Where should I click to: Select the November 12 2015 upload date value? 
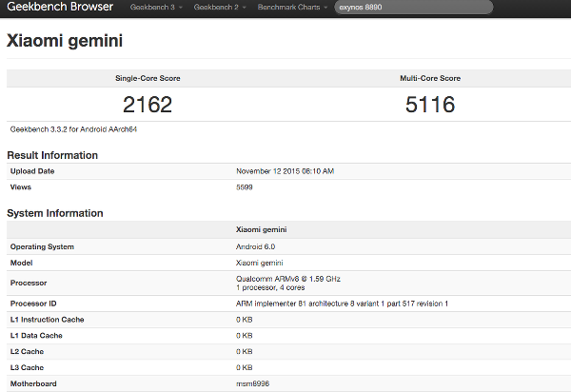click(x=285, y=171)
